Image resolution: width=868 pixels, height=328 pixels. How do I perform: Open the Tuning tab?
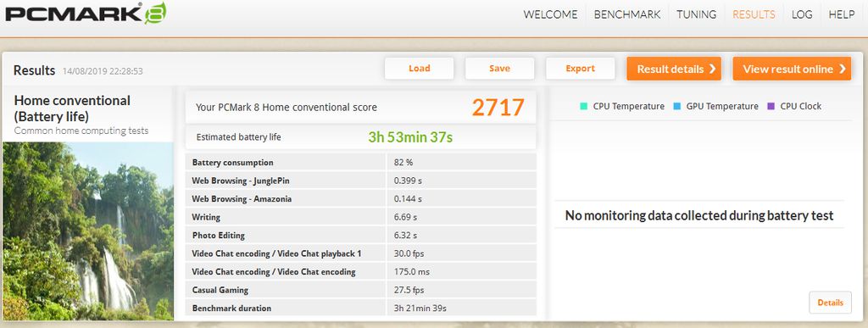(697, 15)
